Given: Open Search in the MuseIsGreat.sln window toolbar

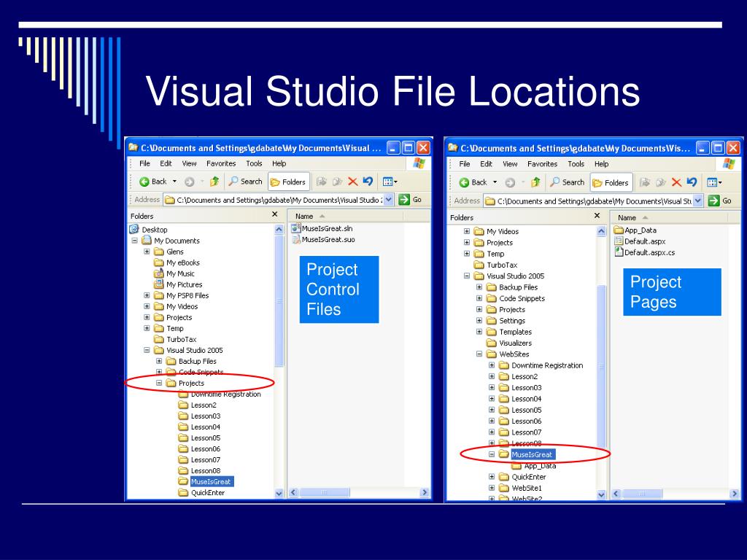Looking at the screenshot, I should tap(245, 182).
